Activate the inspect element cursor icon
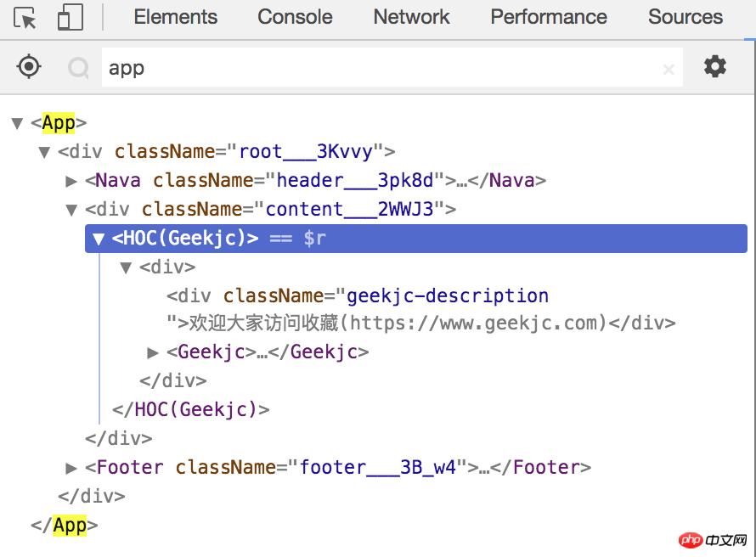Image resolution: width=756 pixels, height=557 pixels. pyautogui.click(x=25, y=18)
